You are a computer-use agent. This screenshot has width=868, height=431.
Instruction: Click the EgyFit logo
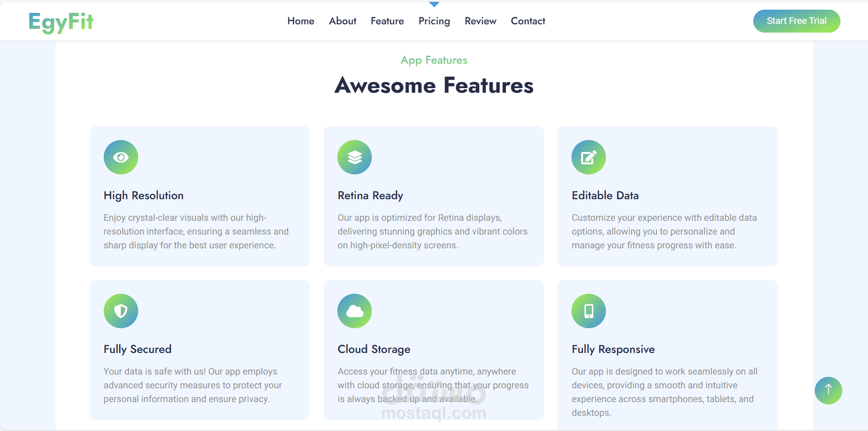pyautogui.click(x=61, y=22)
